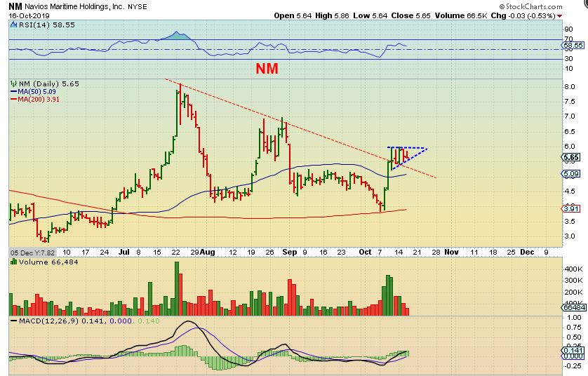This screenshot has height=376, width=588.
Task: Click the MACD(12,26,9) 0.141 label
Action: click(x=62, y=321)
